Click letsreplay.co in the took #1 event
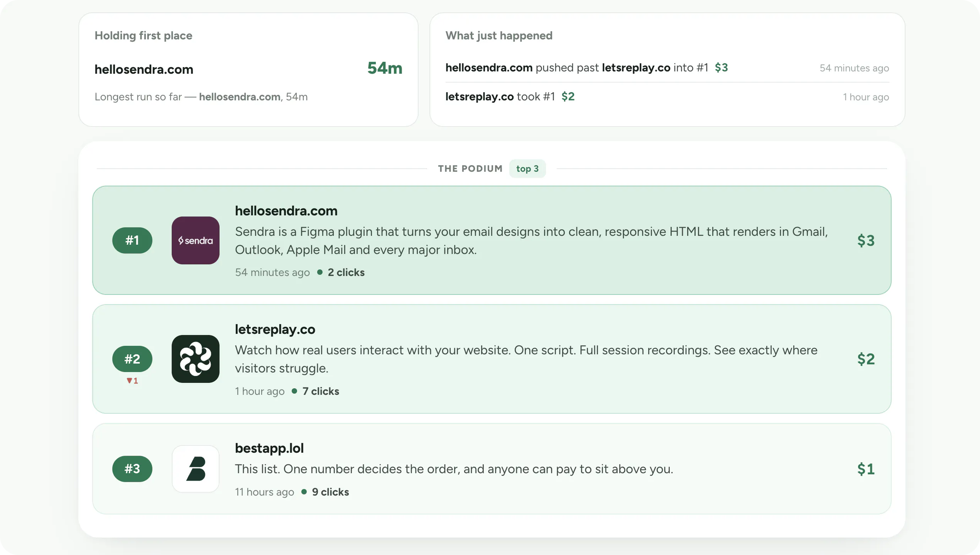Image resolution: width=980 pixels, height=555 pixels. 479,96
